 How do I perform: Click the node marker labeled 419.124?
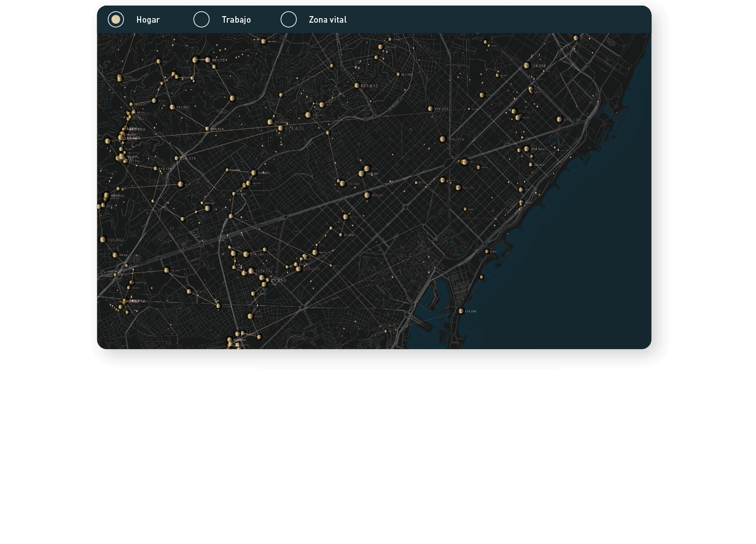pyautogui.click(x=155, y=169)
